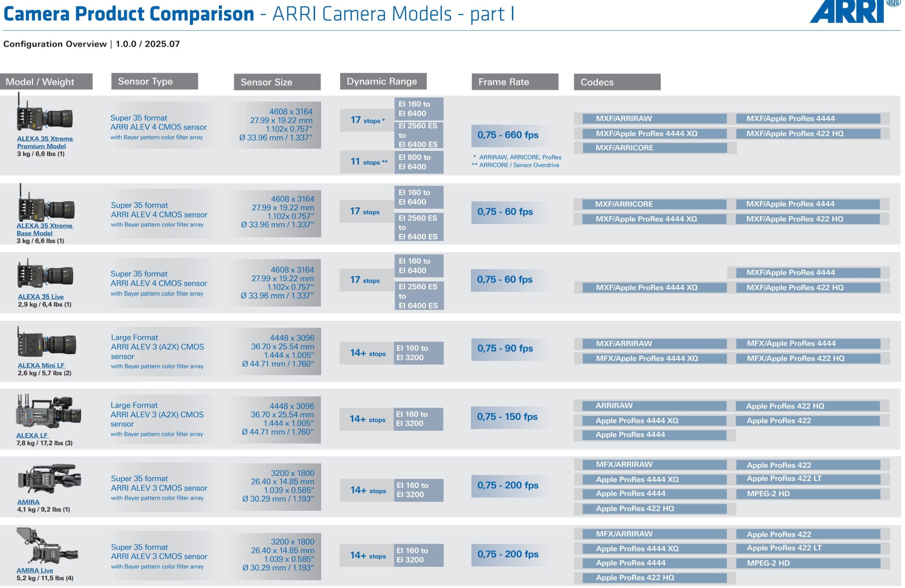
Task: Click the Codecs column header
Action: coord(617,82)
